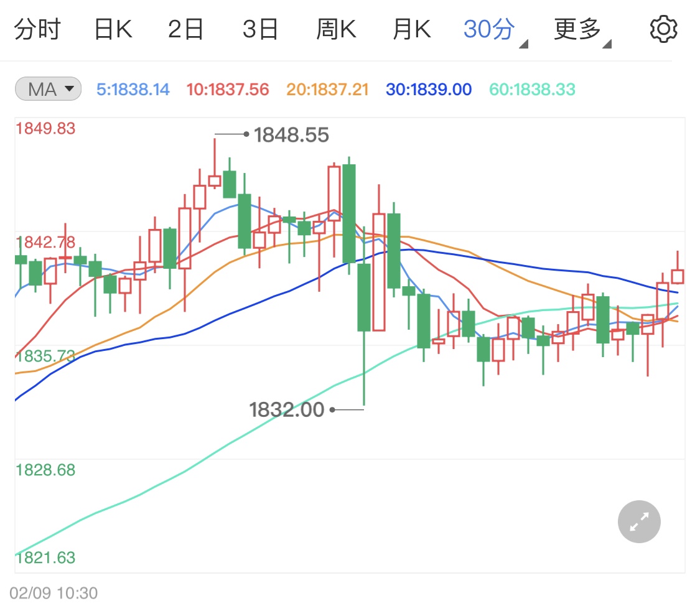The image size is (700, 606).
Task: Select the 2日 tab
Action: click(x=185, y=29)
